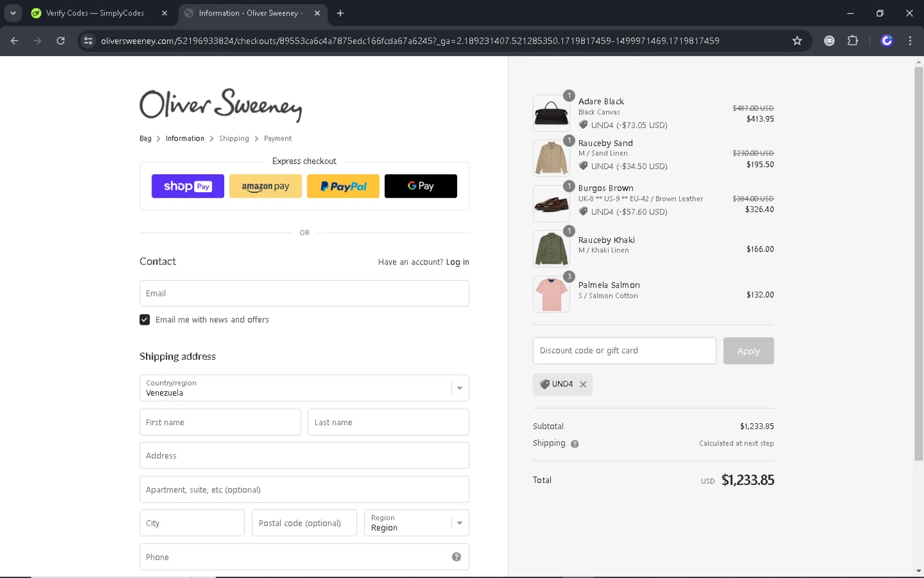Click the Last name field
Screen dimensions: 924x578
tap(388, 422)
